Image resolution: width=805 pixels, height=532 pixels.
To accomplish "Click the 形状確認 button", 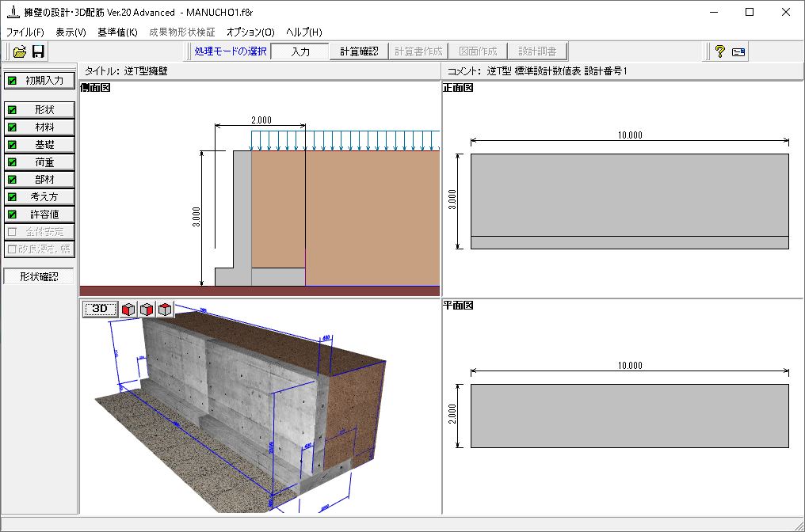I will pyautogui.click(x=39, y=276).
